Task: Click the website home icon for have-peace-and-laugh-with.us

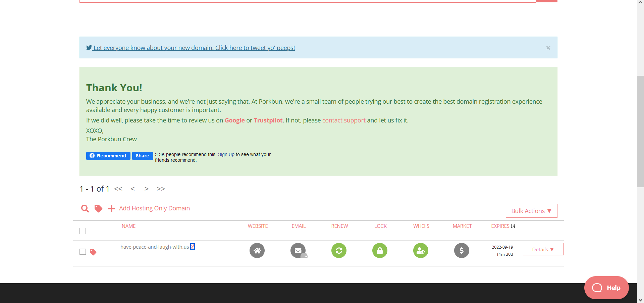Action: [x=257, y=251]
